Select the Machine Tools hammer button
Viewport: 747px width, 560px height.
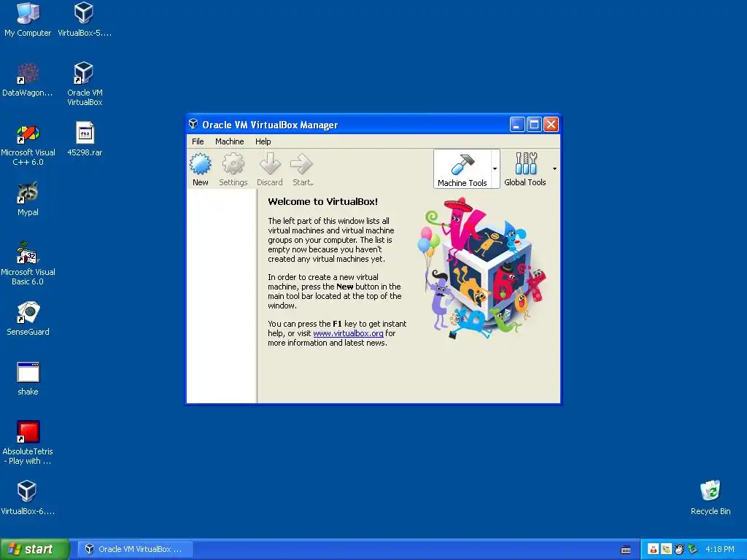point(462,169)
